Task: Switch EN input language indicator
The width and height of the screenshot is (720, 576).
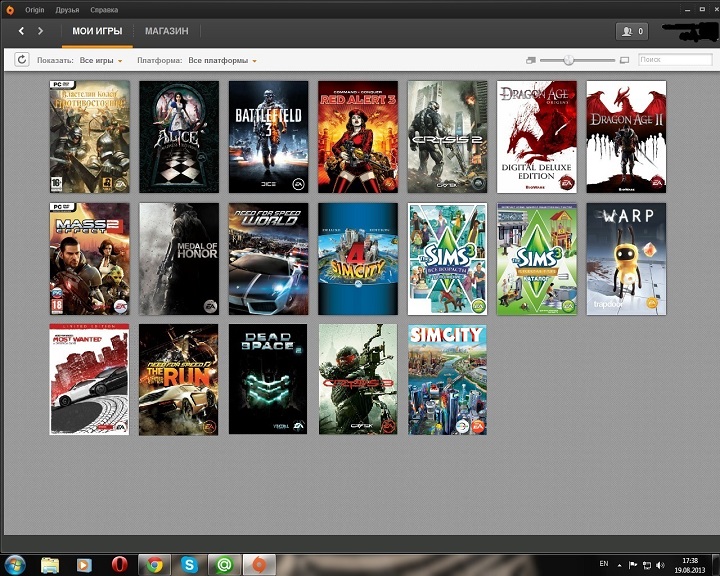Action: [x=604, y=564]
